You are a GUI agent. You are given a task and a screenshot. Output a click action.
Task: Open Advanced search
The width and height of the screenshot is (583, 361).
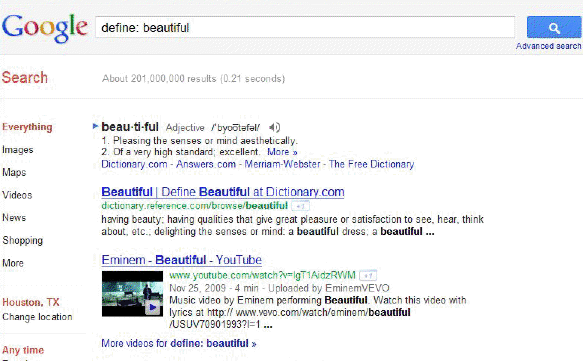[x=548, y=46]
